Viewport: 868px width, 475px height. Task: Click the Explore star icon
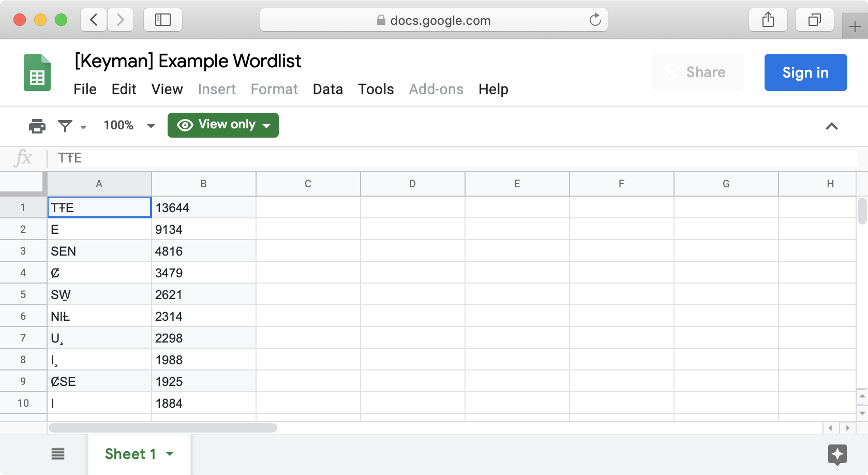(x=837, y=455)
